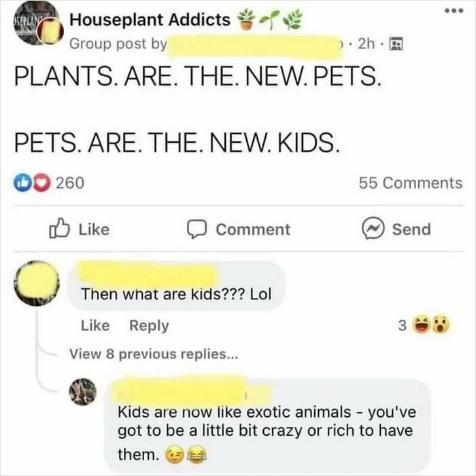Screen dimensions: 476x476
Task: Open the Houseplant Addicts group name link
Action: pyautogui.click(x=150, y=20)
